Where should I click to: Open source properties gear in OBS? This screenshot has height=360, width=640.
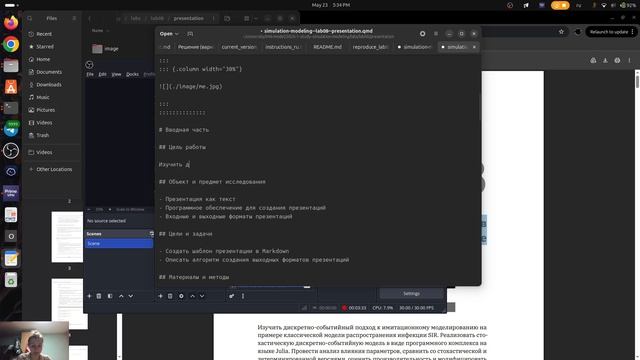point(181,296)
